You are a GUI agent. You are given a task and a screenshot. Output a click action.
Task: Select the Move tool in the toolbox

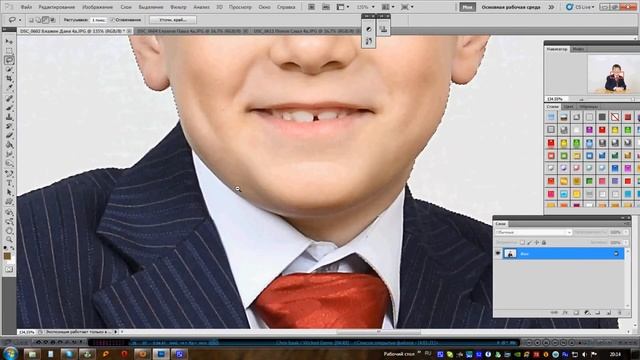click(x=9, y=42)
